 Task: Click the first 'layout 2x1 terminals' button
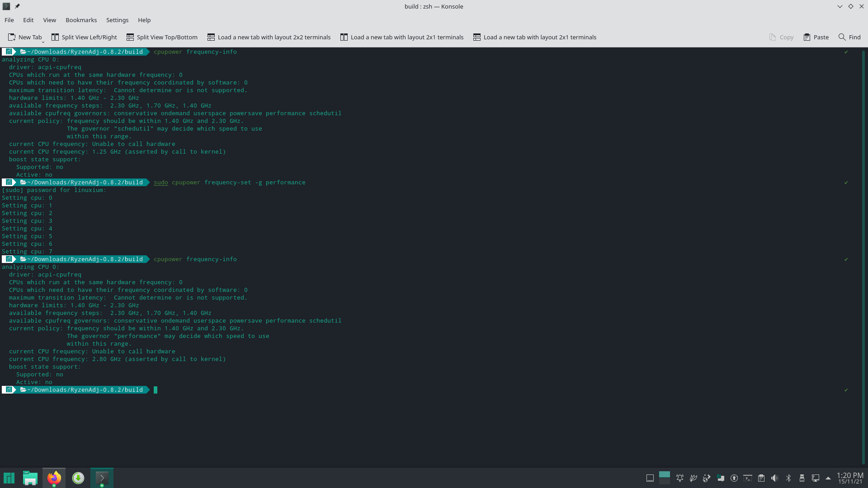pyautogui.click(x=402, y=37)
